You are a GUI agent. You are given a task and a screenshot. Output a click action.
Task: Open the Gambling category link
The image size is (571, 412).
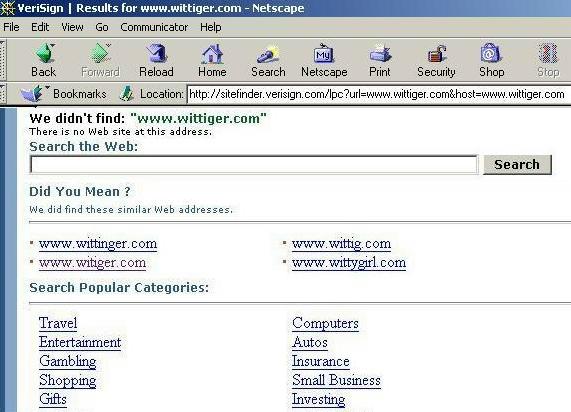[x=68, y=361]
